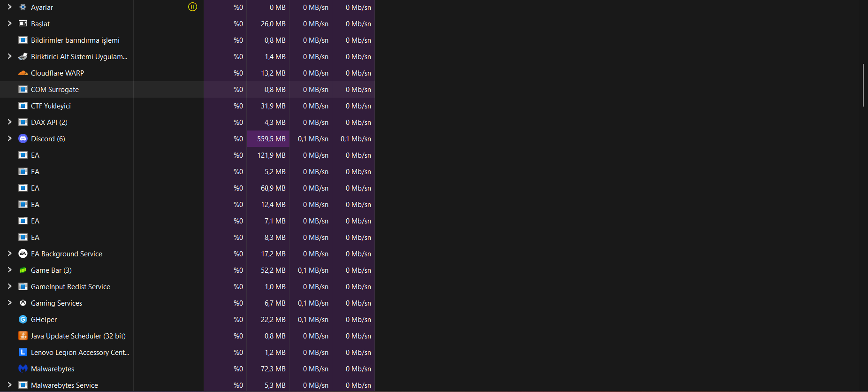
Task: Select the 'Discord (6)' process name
Action: pyautogui.click(x=48, y=139)
